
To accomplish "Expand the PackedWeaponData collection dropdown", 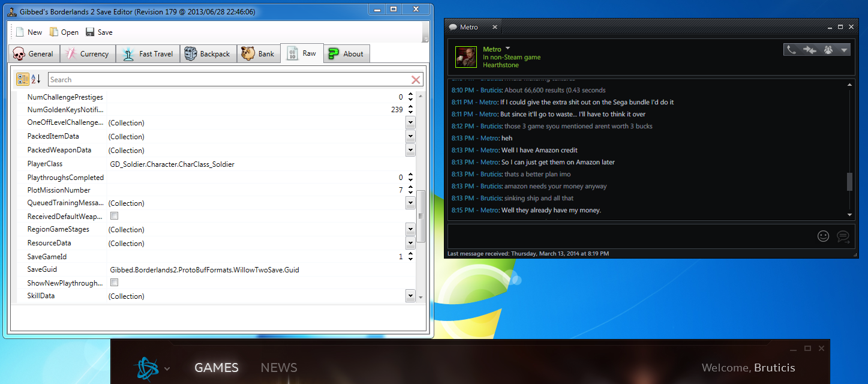I will (410, 150).
